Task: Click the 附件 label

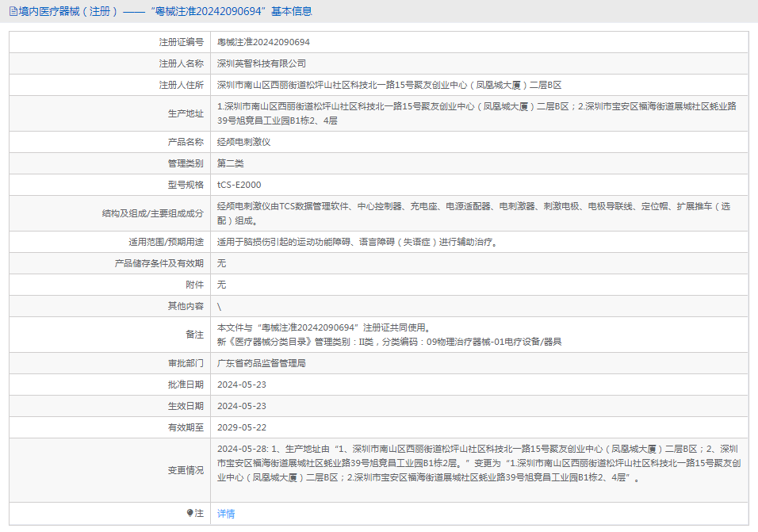Action: pyautogui.click(x=195, y=285)
